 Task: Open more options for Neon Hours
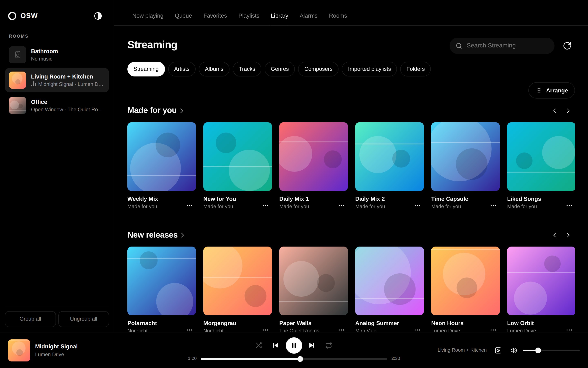493,330
